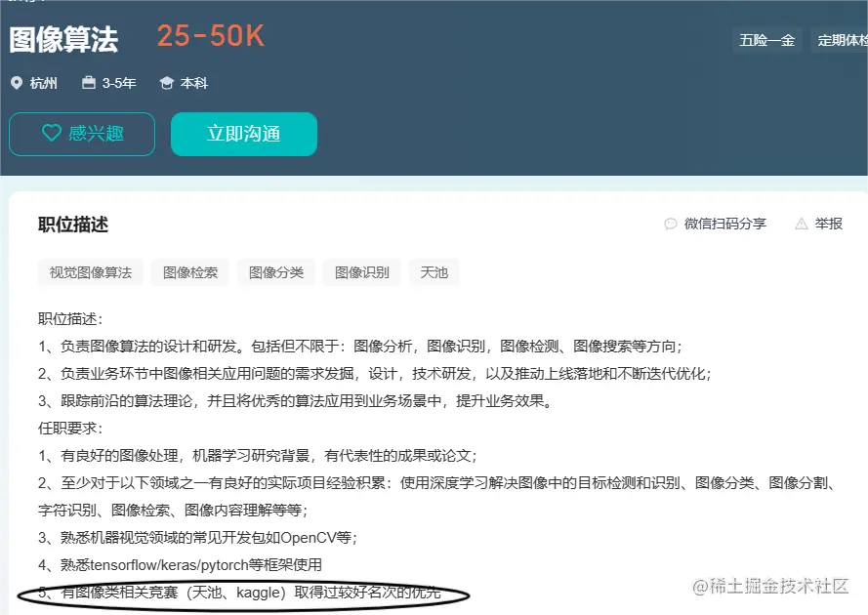Report the posting via 举报

click(x=819, y=224)
